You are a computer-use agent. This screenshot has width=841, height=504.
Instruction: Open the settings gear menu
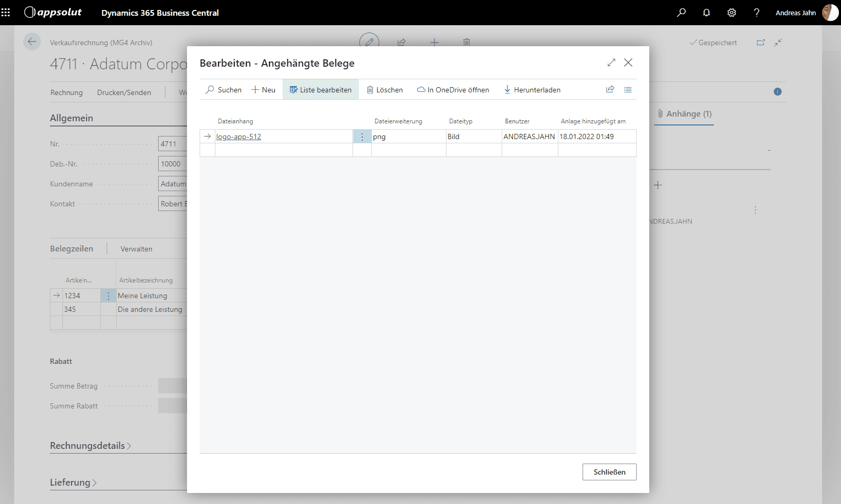[732, 13]
